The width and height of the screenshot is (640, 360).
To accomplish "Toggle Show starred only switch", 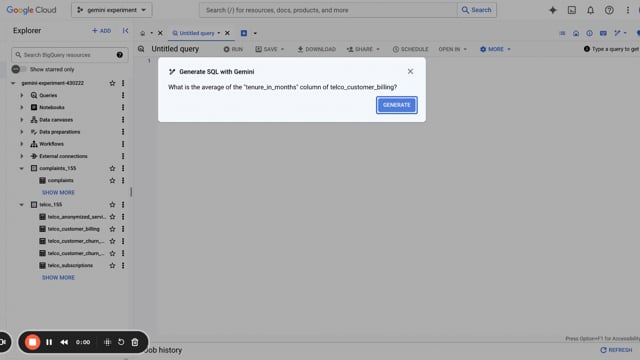I will tap(19, 69).
